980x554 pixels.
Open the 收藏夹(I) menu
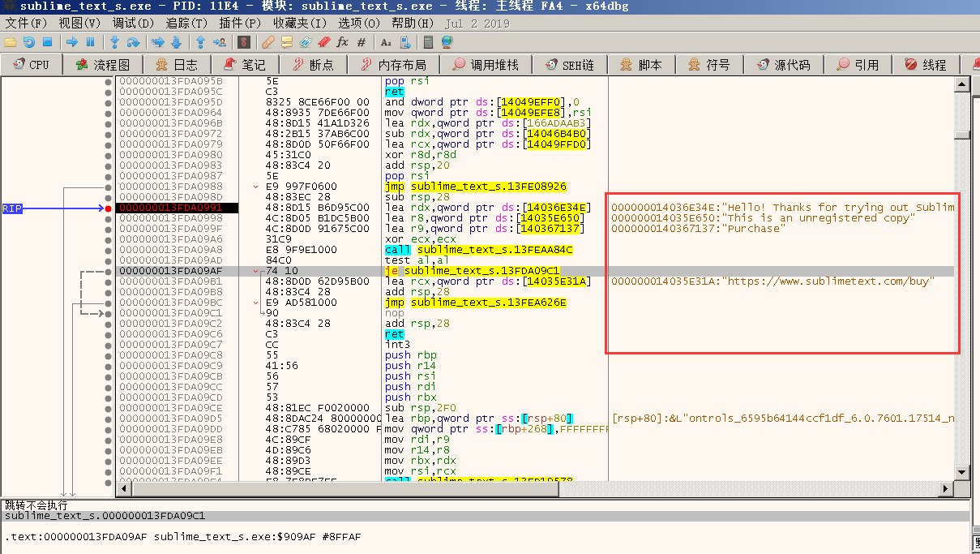click(x=300, y=24)
